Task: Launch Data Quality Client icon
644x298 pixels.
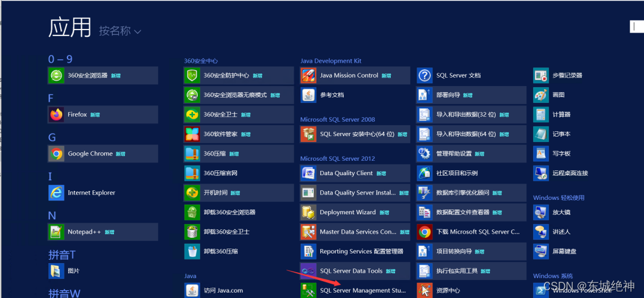Action: (309, 173)
